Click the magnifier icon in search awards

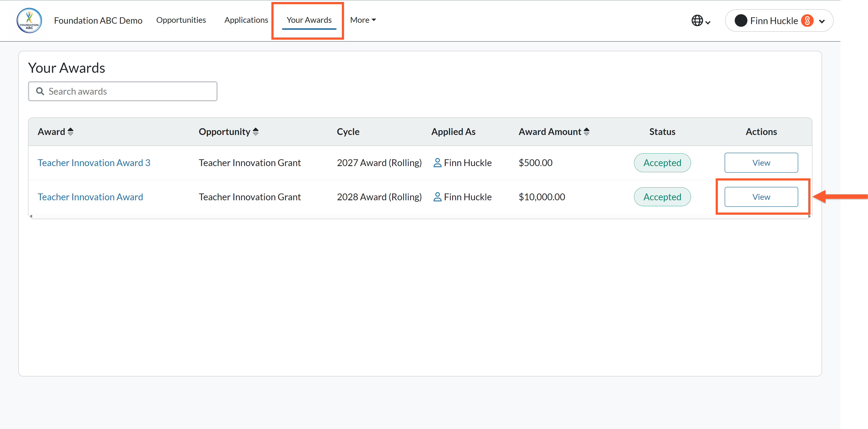40,91
